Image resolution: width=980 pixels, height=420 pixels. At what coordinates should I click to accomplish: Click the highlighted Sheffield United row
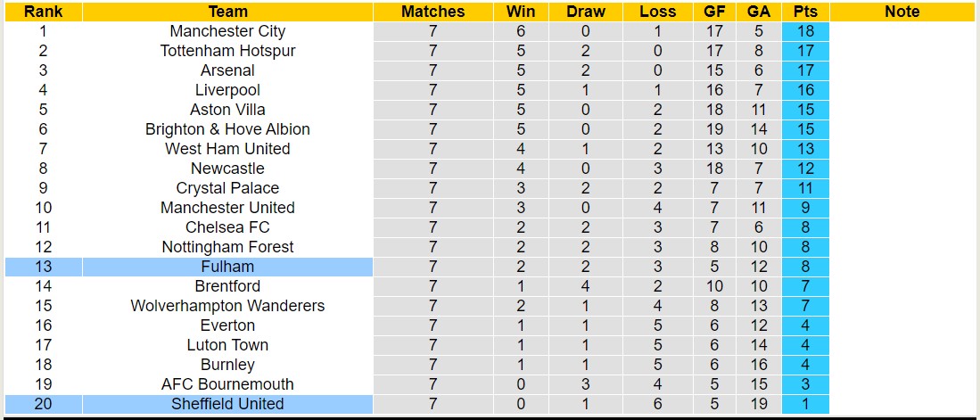(x=227, y=404)
